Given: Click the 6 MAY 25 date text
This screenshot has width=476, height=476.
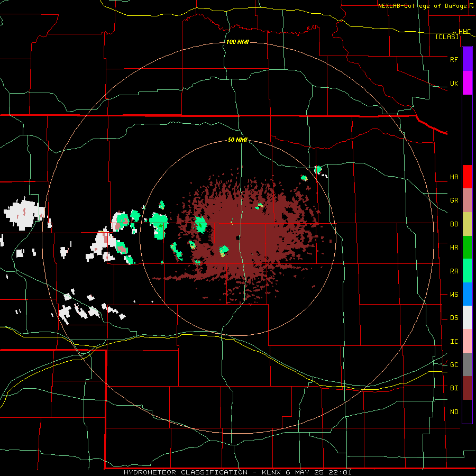Looking at the screenshot, I should 305,472.
